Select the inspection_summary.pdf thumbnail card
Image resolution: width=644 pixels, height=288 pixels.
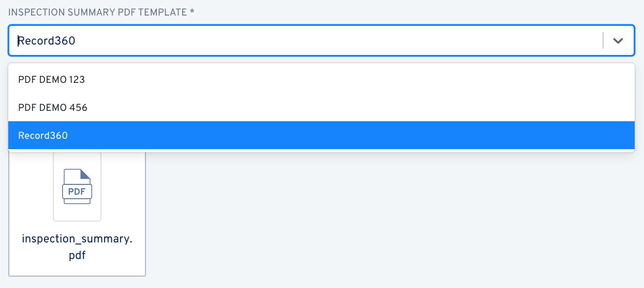coord(77,213)
